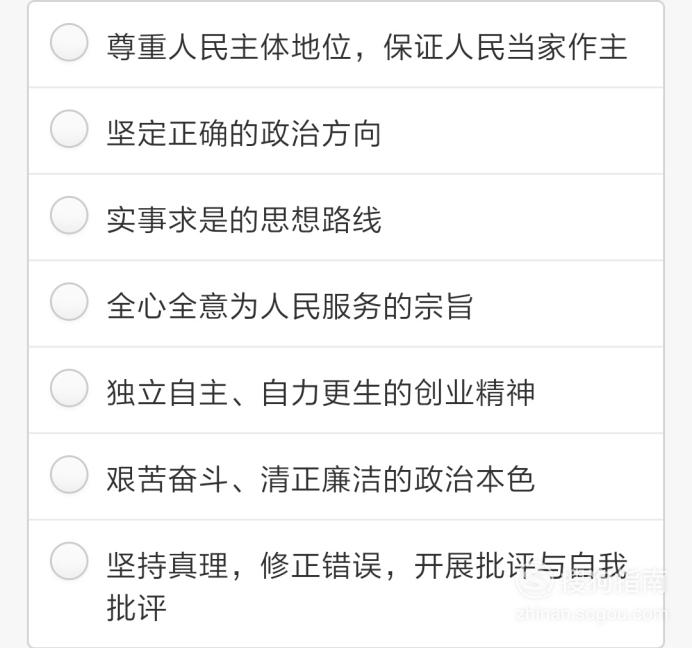Click blank area of the 坚定正确 option row
Screen dimensions: 692x648
[x=521, y=131]
